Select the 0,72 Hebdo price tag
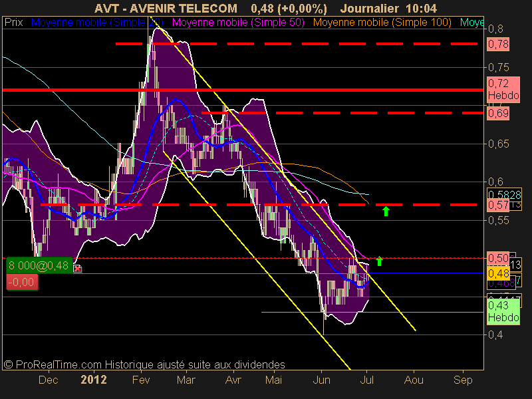The image size is (532, 399). pos(503,89)
